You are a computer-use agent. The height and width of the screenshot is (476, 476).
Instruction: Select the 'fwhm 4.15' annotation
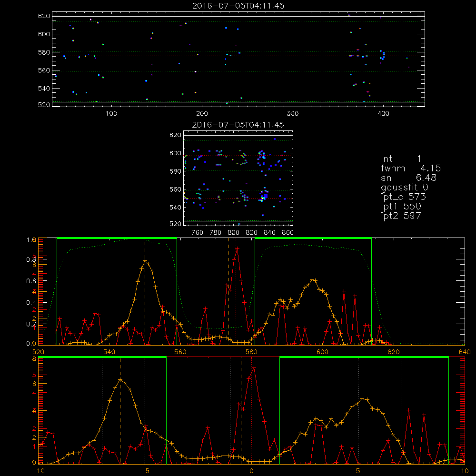411,168
